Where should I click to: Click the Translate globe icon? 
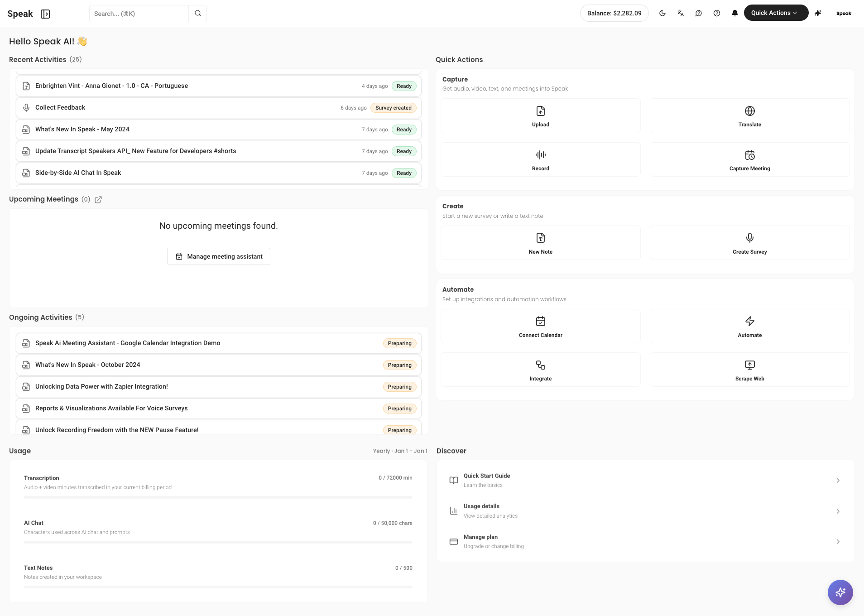click(x=750, y=111)
